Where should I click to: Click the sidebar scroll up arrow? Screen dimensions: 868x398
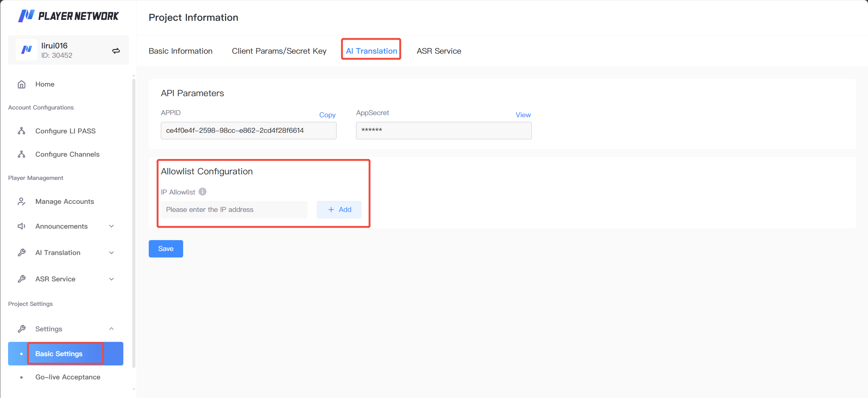134,76
